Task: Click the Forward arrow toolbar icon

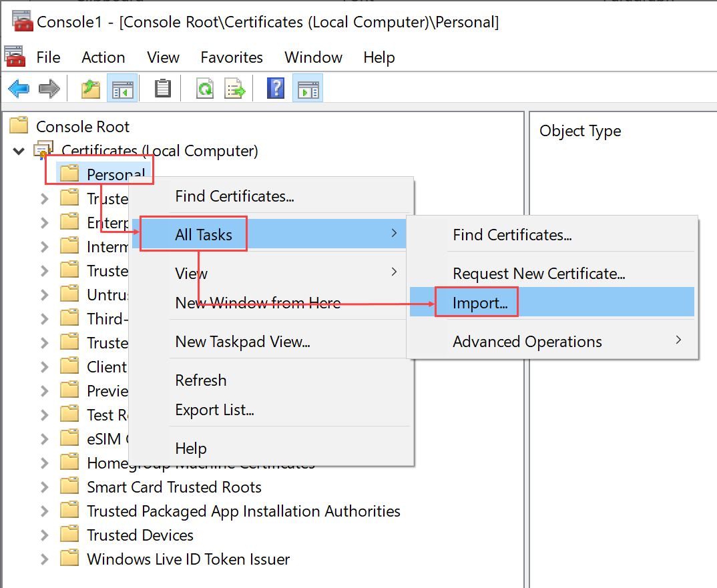Action: [x=49, y=88]
